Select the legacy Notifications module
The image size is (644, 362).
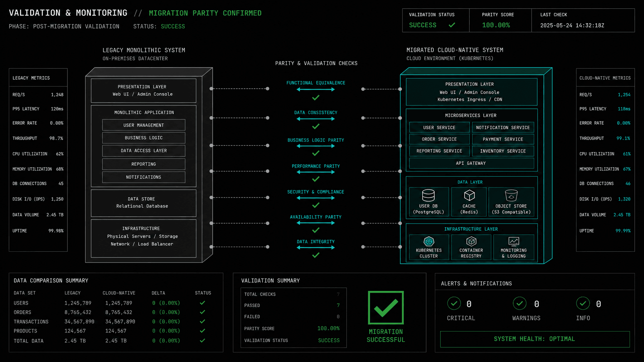pyautogui.click(x=144, y=177)
